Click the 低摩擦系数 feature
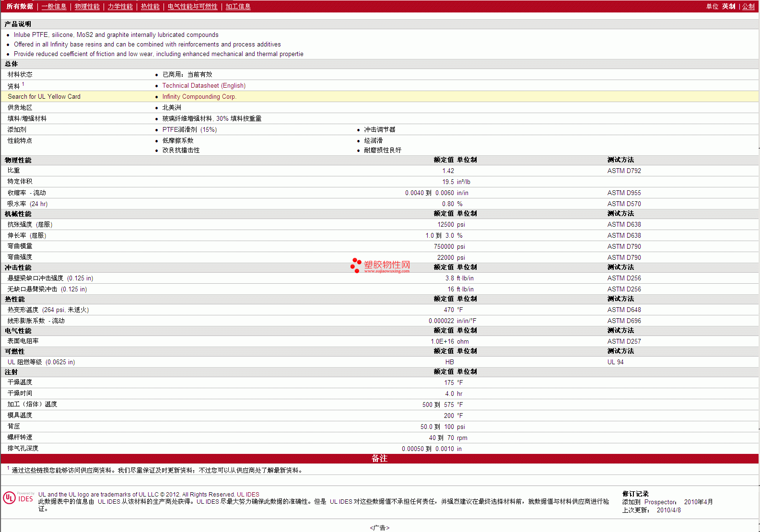Screen dimensions: 760x532 point(178,141)
